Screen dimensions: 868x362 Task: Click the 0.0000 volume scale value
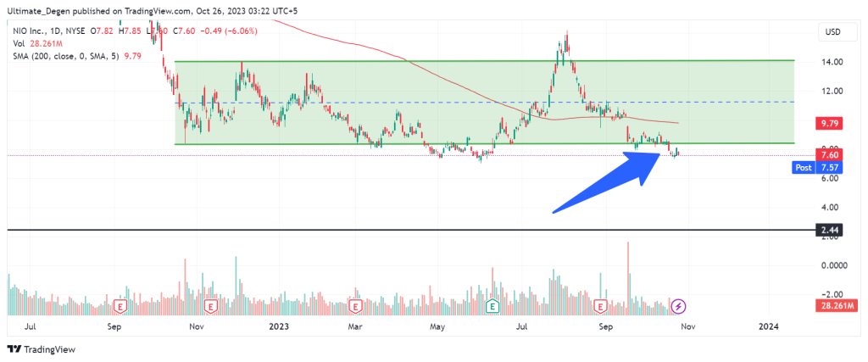[x=835, y=265]
